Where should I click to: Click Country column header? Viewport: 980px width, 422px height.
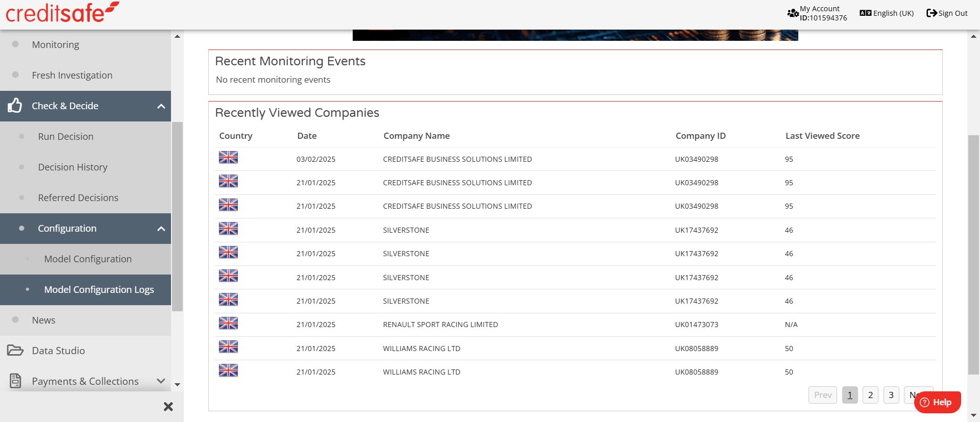(x=235, y=136)
